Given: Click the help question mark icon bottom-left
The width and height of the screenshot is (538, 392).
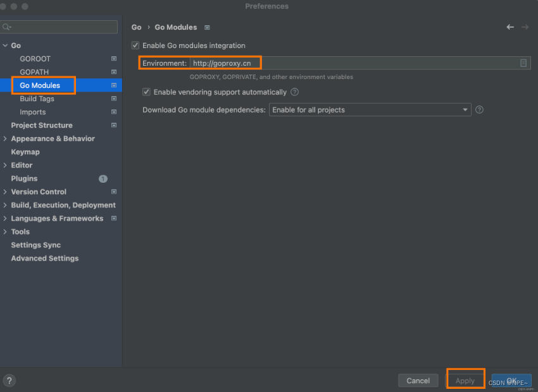Looking at the screenshot, I should 9,381.
